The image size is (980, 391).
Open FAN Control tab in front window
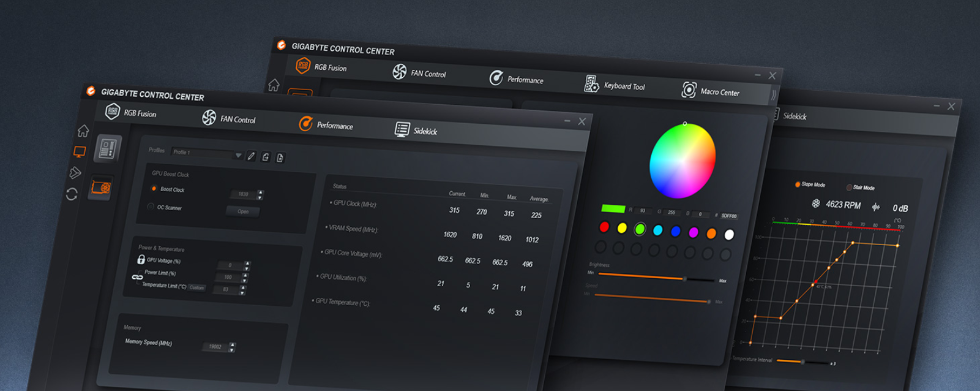tap(228, 118)
